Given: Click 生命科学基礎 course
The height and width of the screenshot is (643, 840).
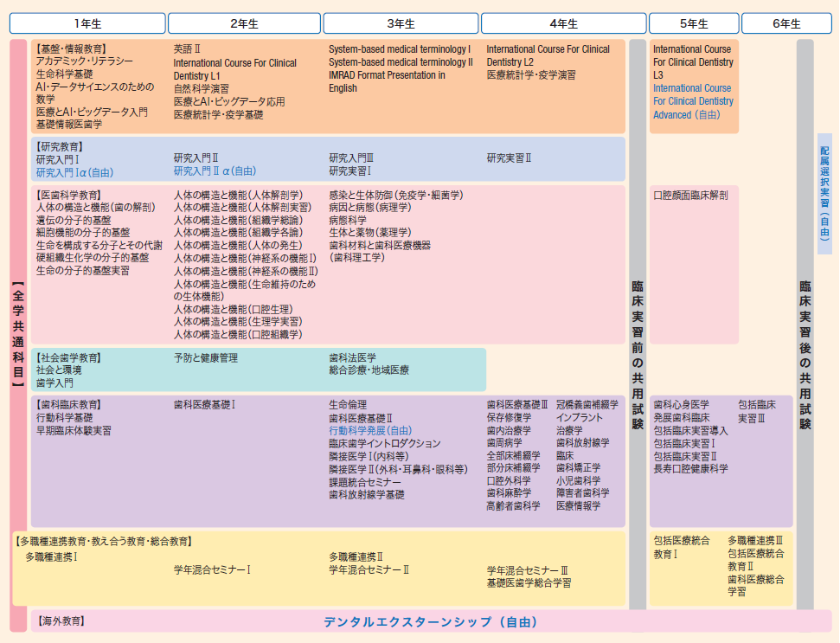Looking at the screenshot, I should (x=64, y=74).
